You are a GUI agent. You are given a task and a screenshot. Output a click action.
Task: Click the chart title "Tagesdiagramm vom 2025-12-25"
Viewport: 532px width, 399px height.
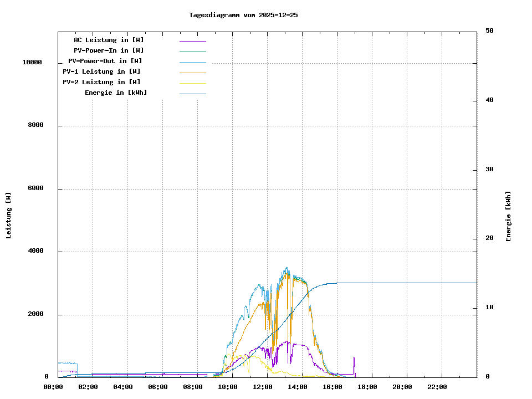(x=243, y=15)
